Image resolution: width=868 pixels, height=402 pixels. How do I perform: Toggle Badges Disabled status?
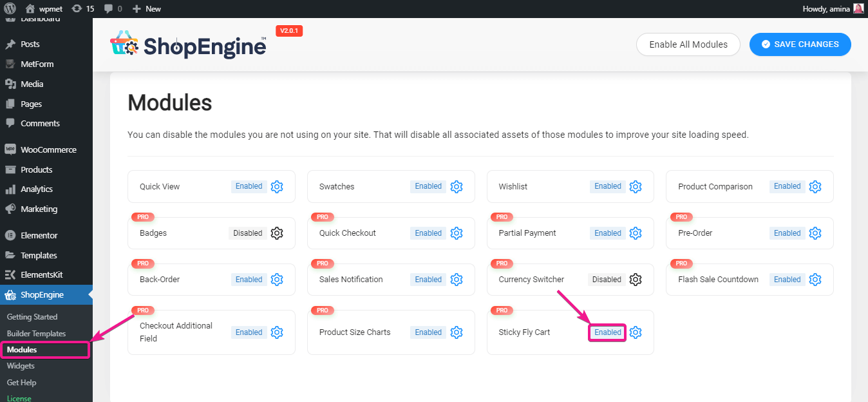click(248, 233)
